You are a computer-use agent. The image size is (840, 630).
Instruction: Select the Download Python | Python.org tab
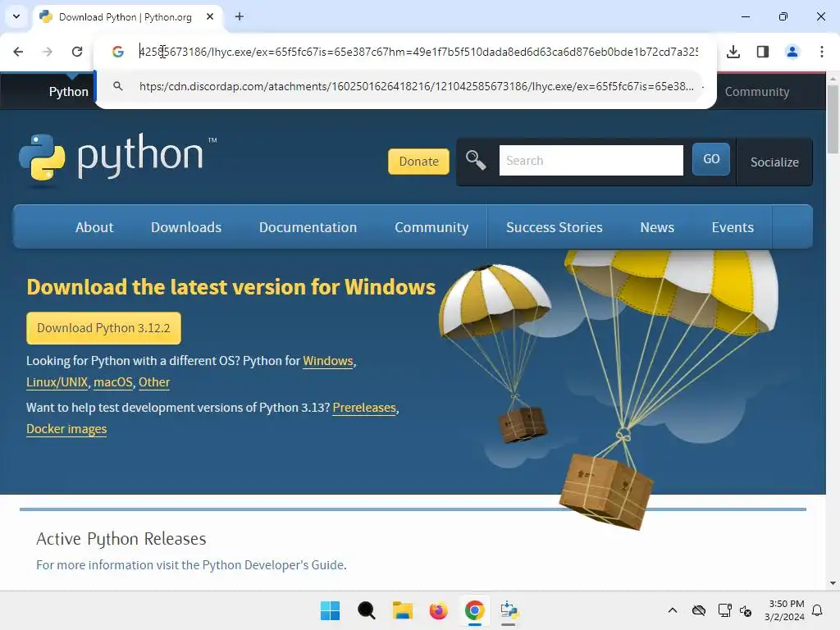click(127, 16)
